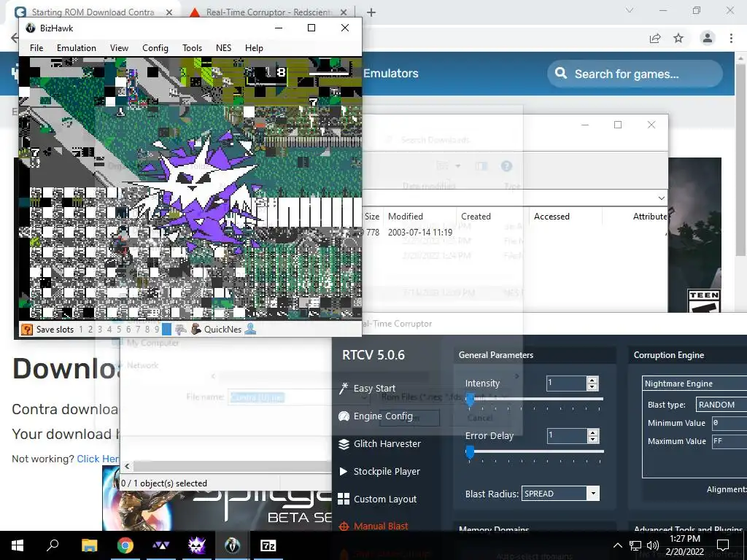This screenshot has width=747, height=560.
Task: Increase Error Delay with up spinner
Action: coord(592,432)
